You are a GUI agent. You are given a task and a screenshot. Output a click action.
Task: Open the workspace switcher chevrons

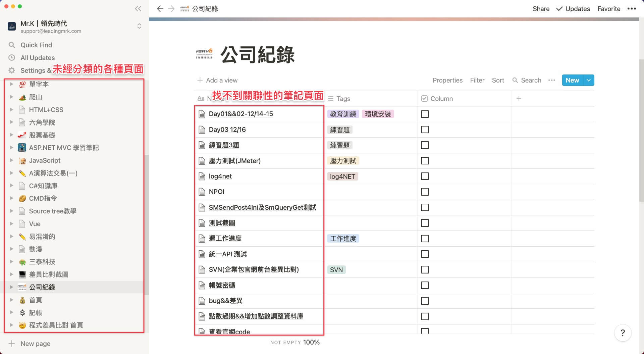139,26
